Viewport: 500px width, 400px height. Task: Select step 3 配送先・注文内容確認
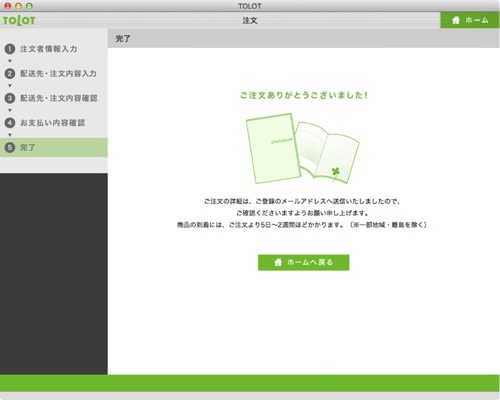(x=54, y=98)
